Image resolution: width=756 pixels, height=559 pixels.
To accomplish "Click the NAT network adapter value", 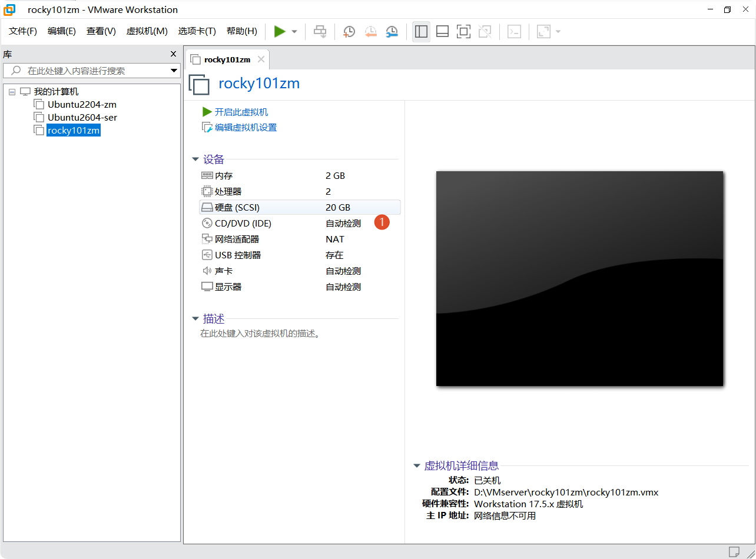I will (335, 239).
